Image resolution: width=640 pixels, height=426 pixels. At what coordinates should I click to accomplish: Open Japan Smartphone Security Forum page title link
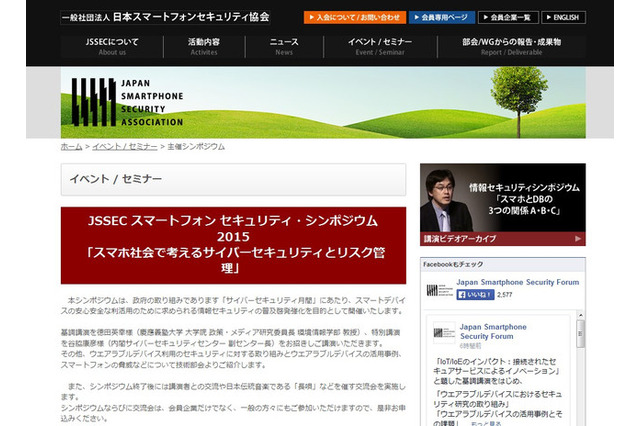tap(518, 282)
